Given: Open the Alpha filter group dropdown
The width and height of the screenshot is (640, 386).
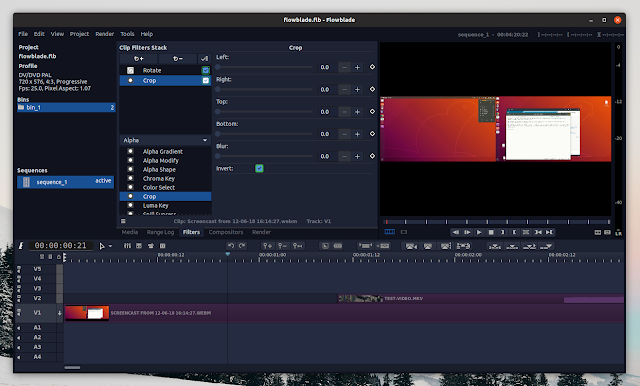Looking at the screenshot, I should click(x=165, y=140).
